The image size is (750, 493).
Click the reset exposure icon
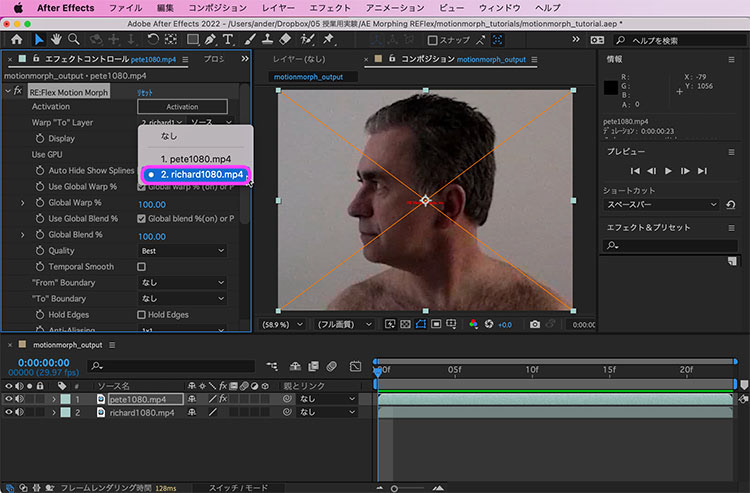coord(489,324)
